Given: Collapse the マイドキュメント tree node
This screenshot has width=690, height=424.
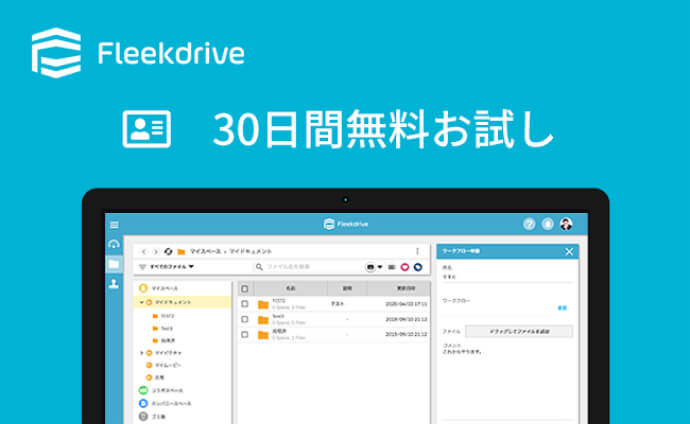Looking at the screenshot, I should coord(141,303).
